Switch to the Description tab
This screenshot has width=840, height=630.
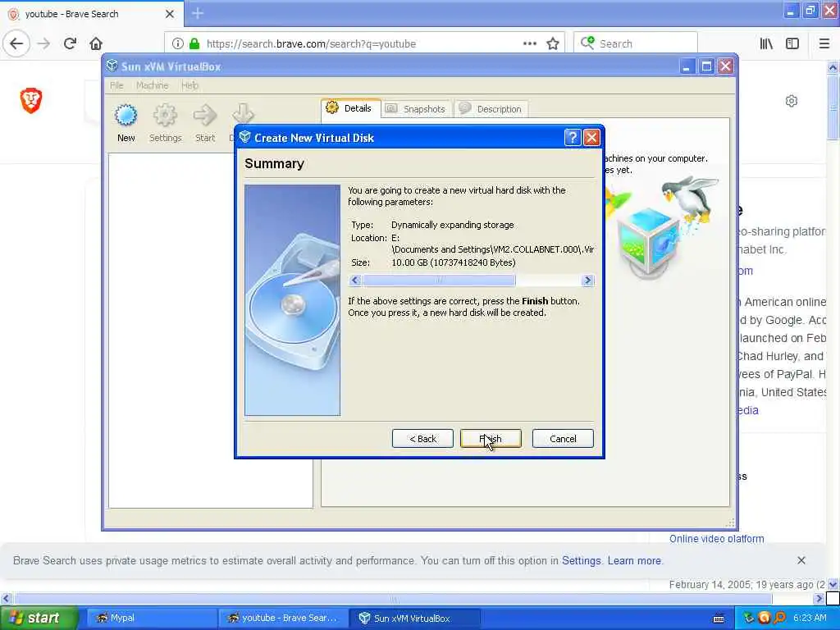pos(491,109)
